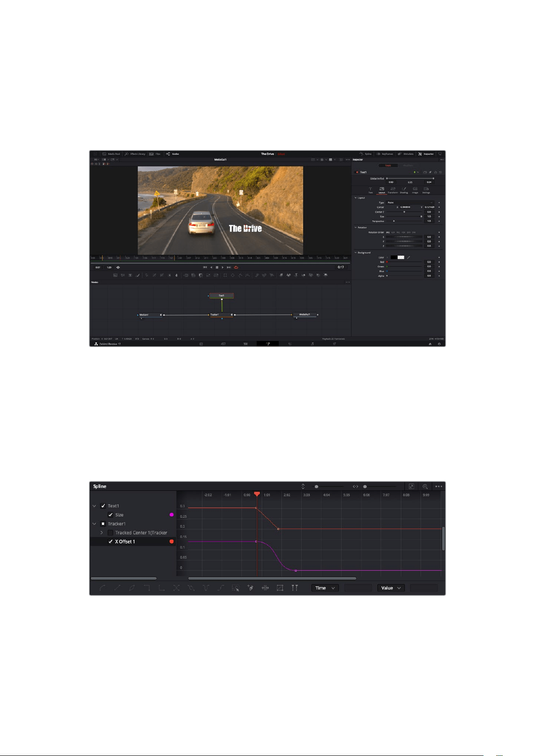
Task: Click the Center Y value field
Action: coord(430,207)
